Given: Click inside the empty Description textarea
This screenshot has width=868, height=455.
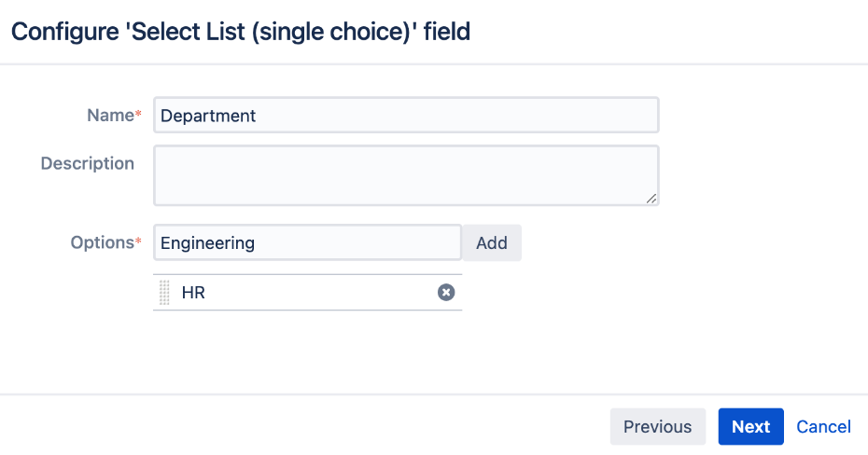Looking at the screenshot, I should 406,175.
